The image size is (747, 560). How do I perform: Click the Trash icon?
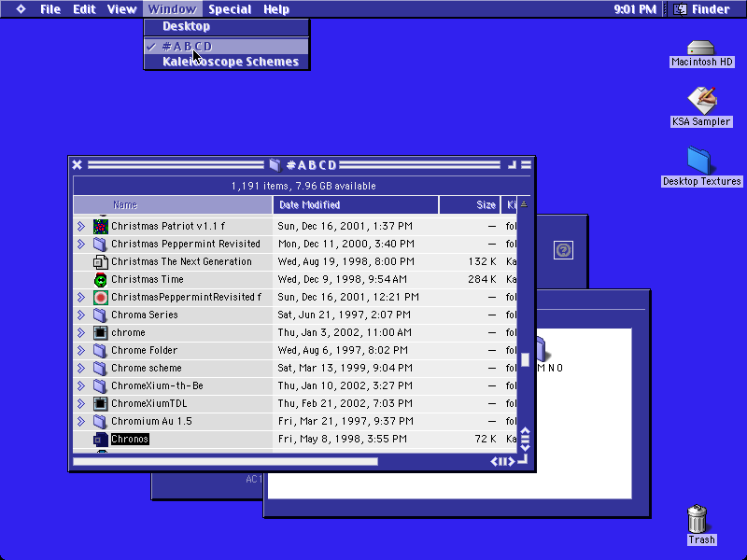pyautogui.click(x=697, y=519)
